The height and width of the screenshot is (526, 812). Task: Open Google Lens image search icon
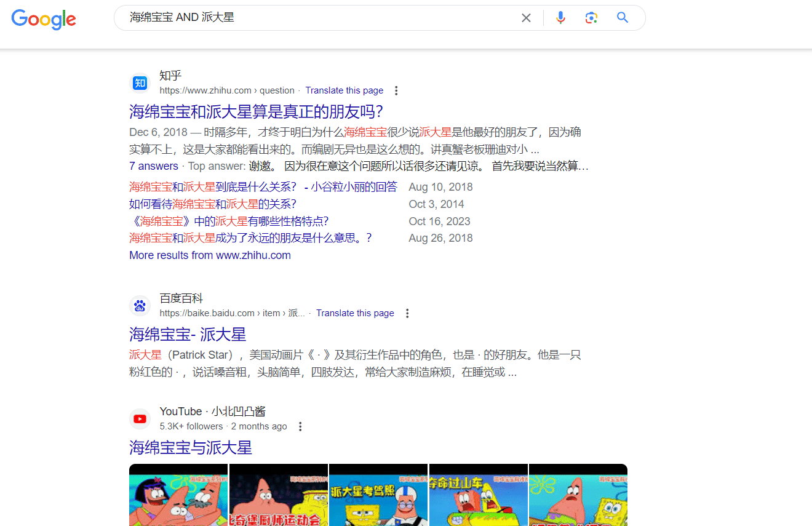click(x=591, y=18)
